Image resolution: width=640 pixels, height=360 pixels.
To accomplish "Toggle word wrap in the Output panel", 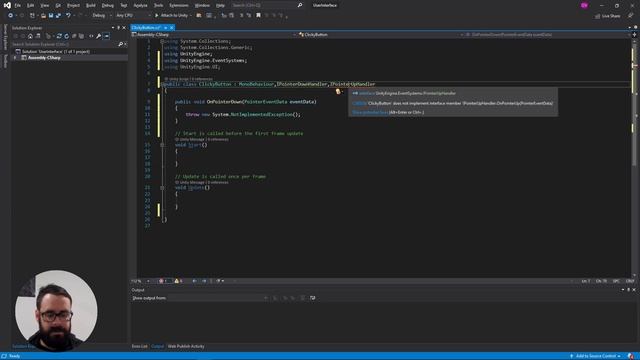I will (313, 298).
